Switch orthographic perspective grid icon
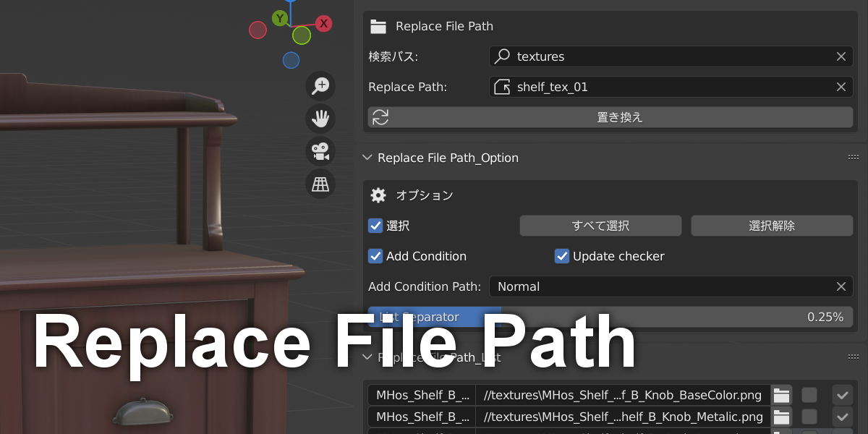868x434 pixels. point(320,184)
